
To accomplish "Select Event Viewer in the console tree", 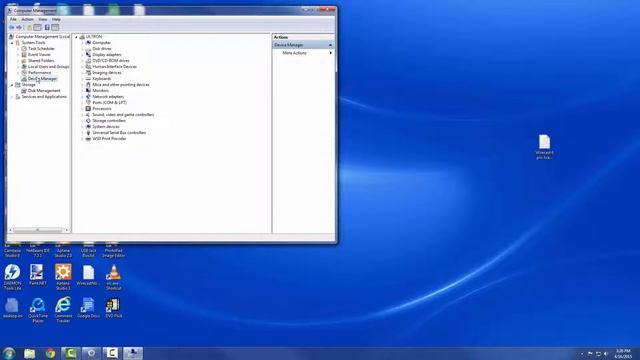I will click(x=40, y=55).
